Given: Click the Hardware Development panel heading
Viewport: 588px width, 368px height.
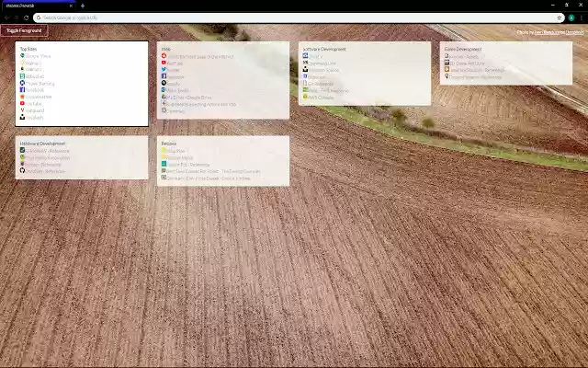Looking at the screenshot, I should [42, 144].
